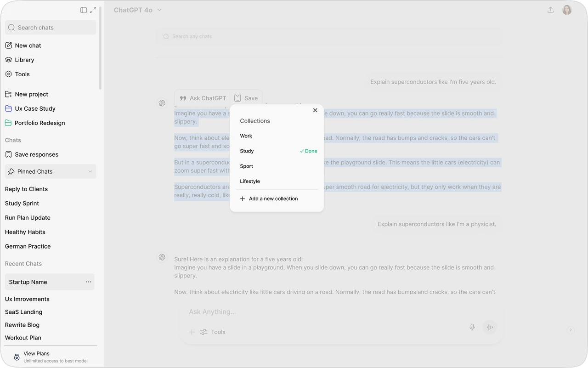Click Add a new collection

269,198
